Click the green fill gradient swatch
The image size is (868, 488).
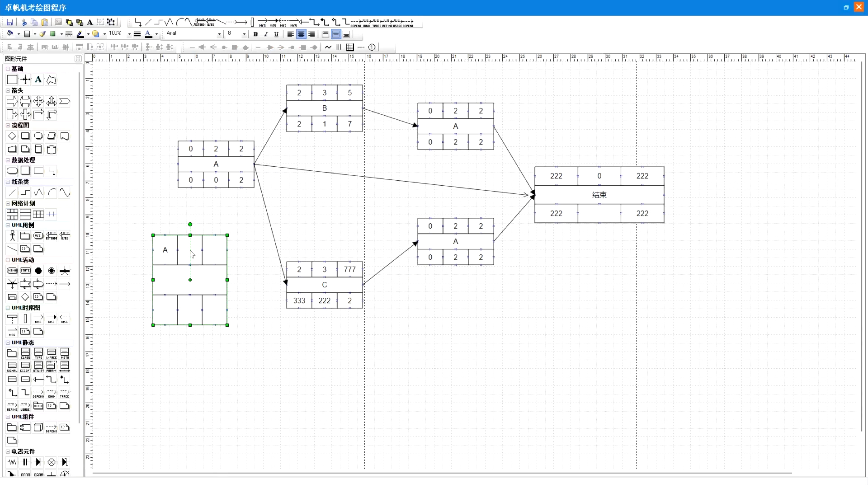point(53,34)
